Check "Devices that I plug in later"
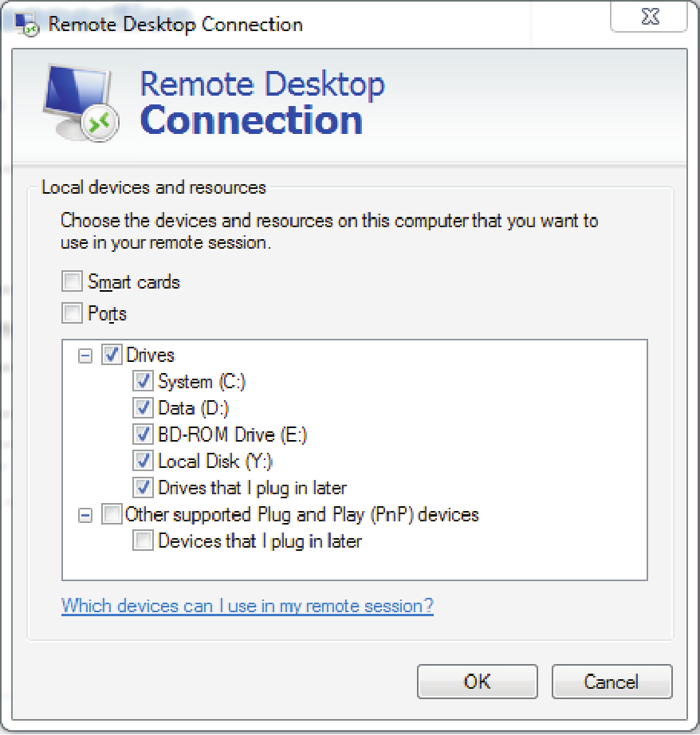700x735 pixels. click(x=143, y=540)
